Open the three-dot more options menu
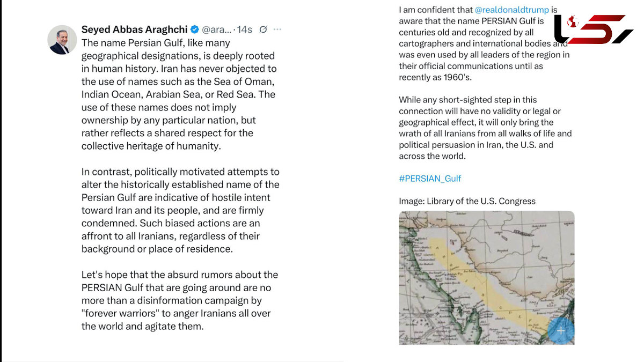 (x=277, y=29)
